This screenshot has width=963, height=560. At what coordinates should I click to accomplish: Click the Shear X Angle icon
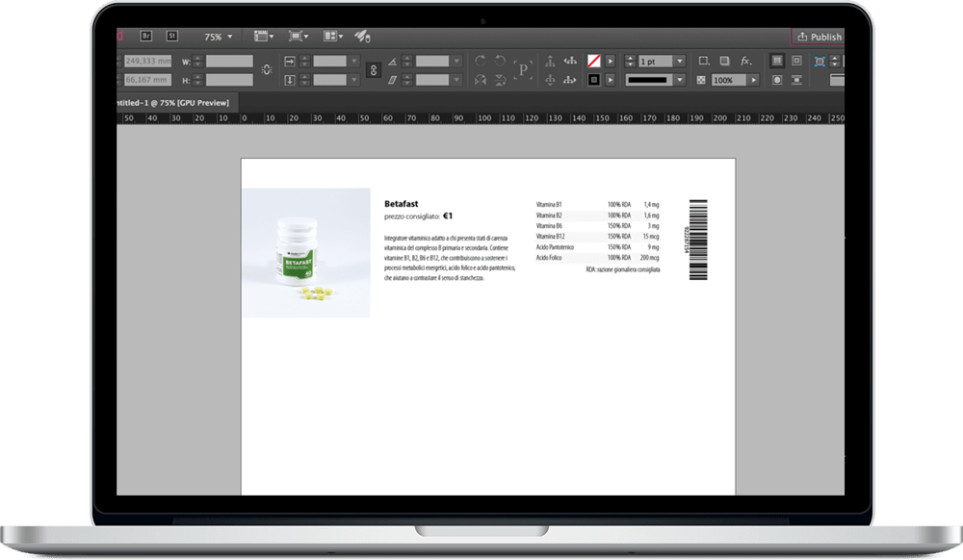point(393,80)
